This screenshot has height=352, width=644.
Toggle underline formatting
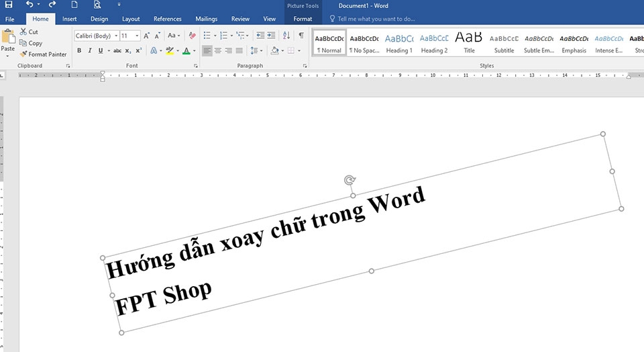pos(100,50)
